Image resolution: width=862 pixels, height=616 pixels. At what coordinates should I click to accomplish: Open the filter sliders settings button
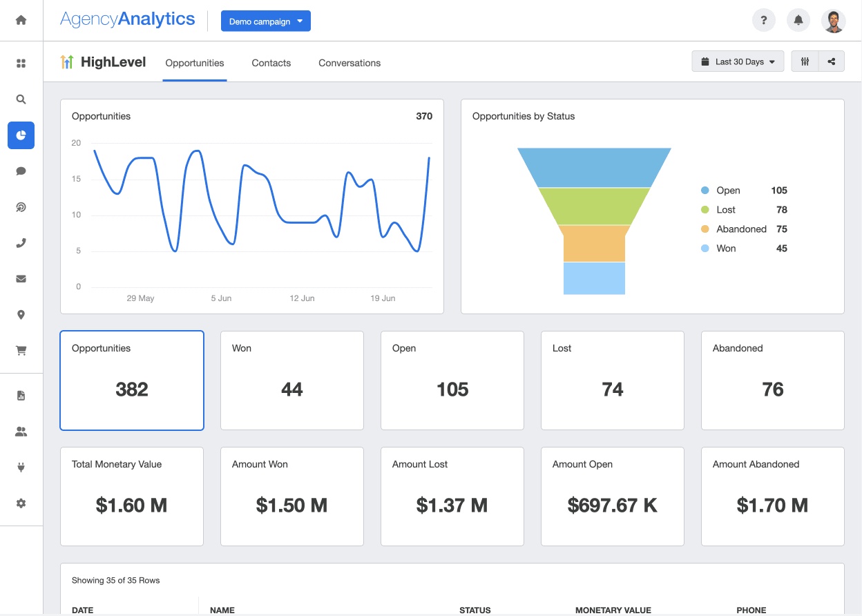click(x=805, y=61)
